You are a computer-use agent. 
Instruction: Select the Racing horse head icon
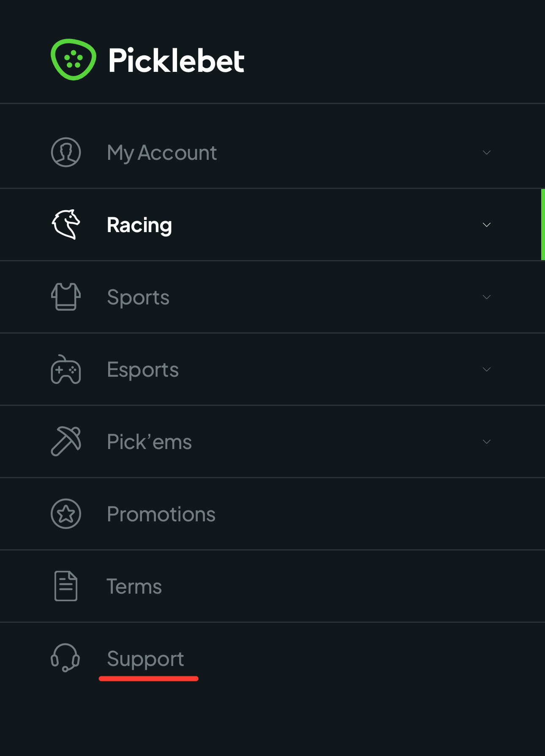coord(66,225)
